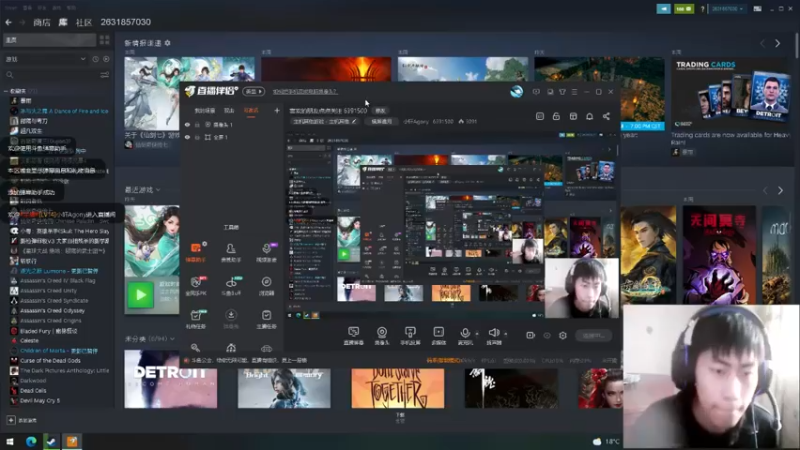Screen dimensions: 800x450
Task: Open the green Steam notifications button
Action: click(684, 9)
